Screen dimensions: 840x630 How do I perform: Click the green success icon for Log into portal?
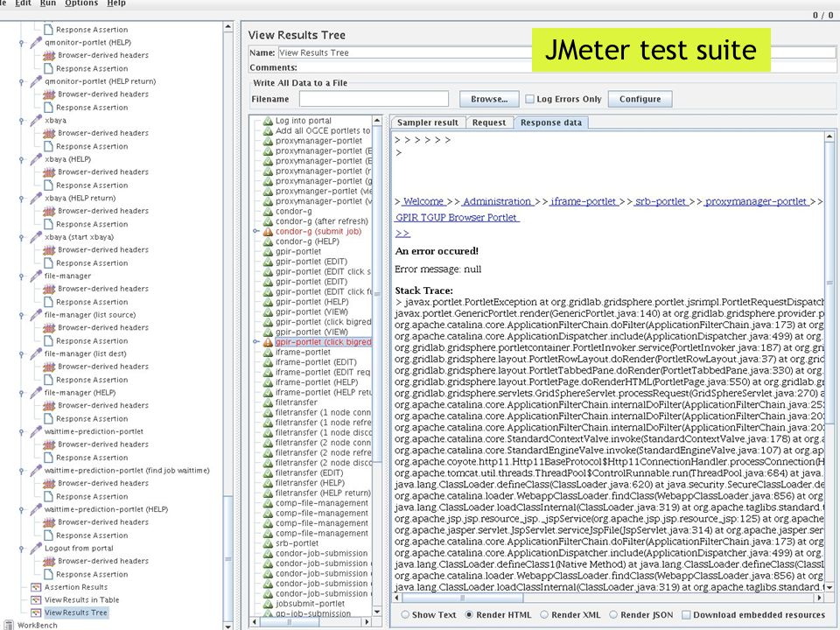pos(268,121)
